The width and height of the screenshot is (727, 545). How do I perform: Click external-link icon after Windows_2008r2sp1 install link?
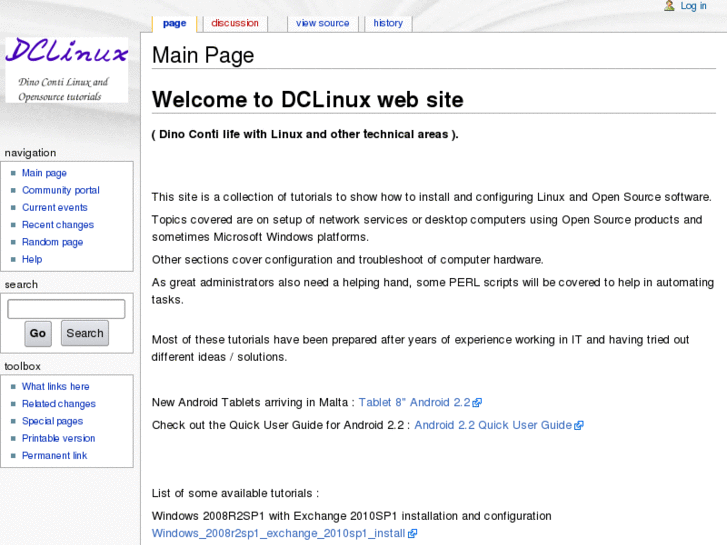[x=413, y=534]
